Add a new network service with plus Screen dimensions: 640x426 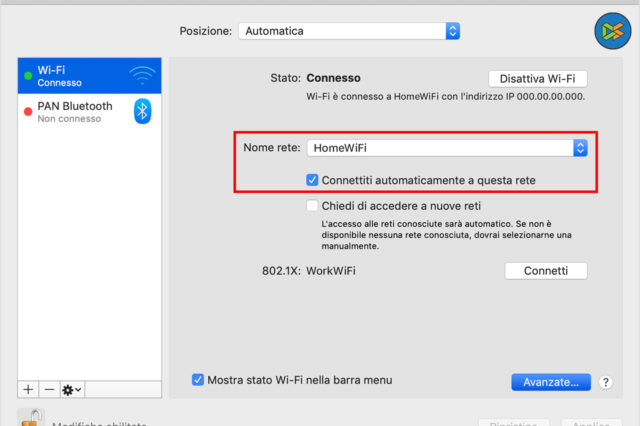[28, 390]
